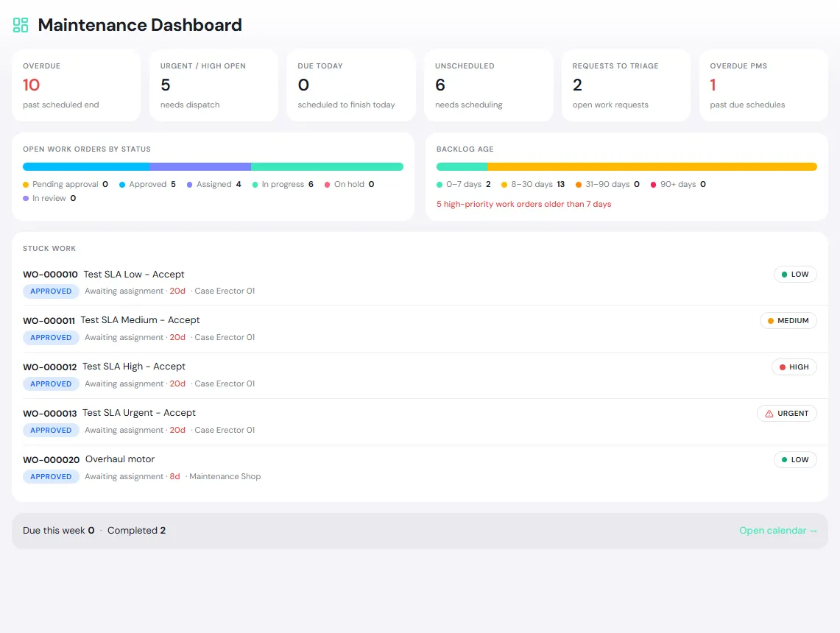This screenshot has height=633, width=840.
Task: Click the Maintenance Shop location text
Action: pos(225,477)
